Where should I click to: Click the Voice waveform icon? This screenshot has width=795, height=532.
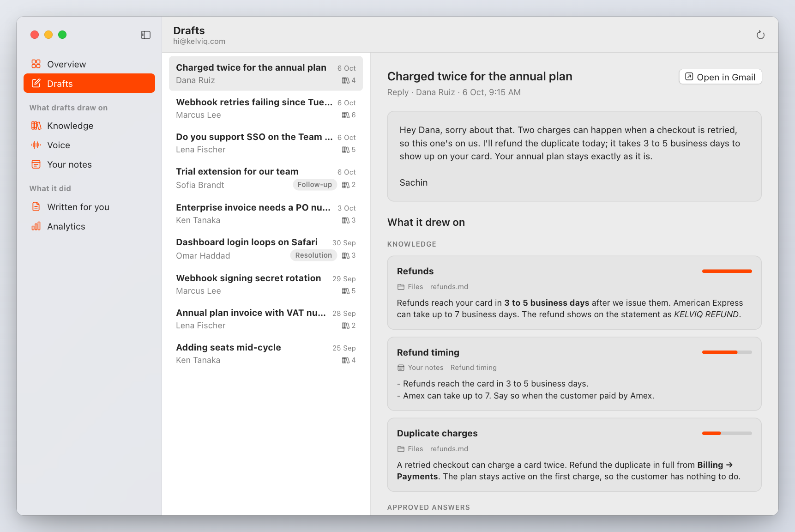36,145
